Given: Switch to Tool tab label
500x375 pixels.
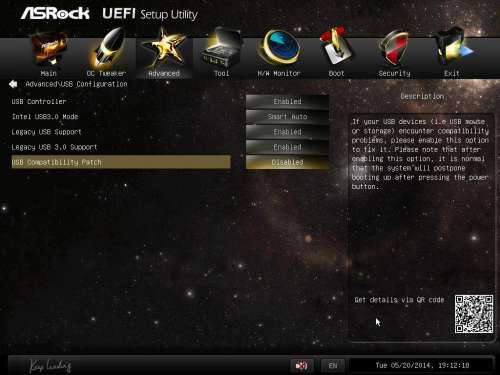Looking at the screenshot, I should point(221,73).
